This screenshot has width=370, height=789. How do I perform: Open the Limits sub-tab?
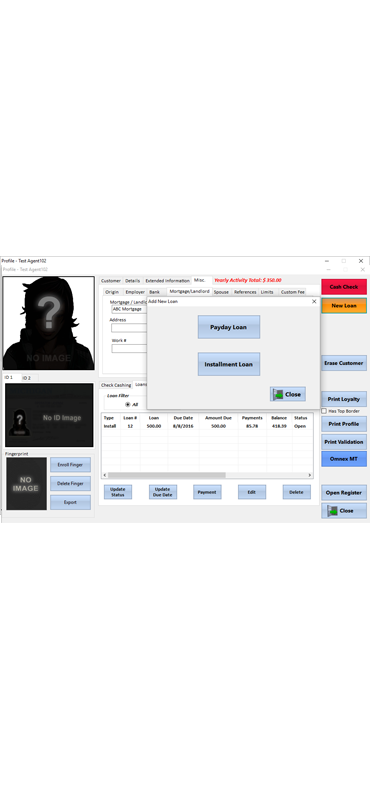pyautogui.click(x=267, y=292)
